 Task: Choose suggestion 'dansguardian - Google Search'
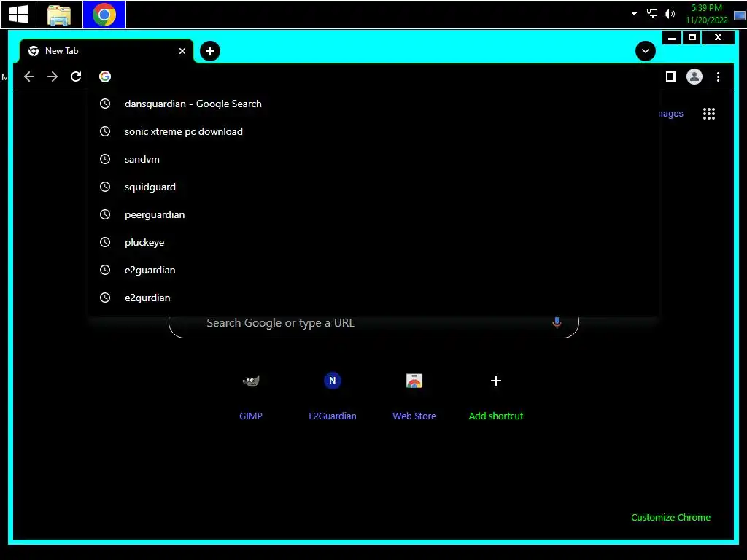[373, 104]
